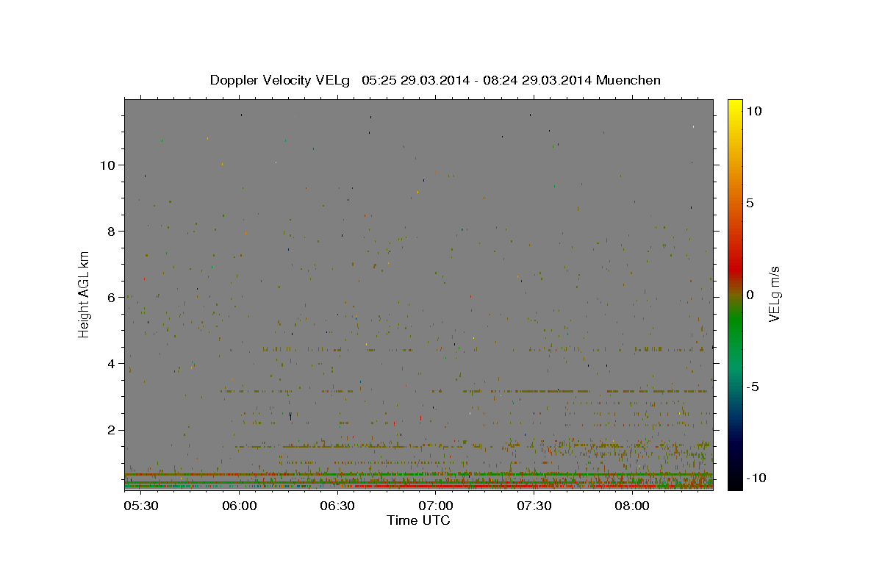Pick the yellow top of the colorbar
882x588 pixels.
734,107
